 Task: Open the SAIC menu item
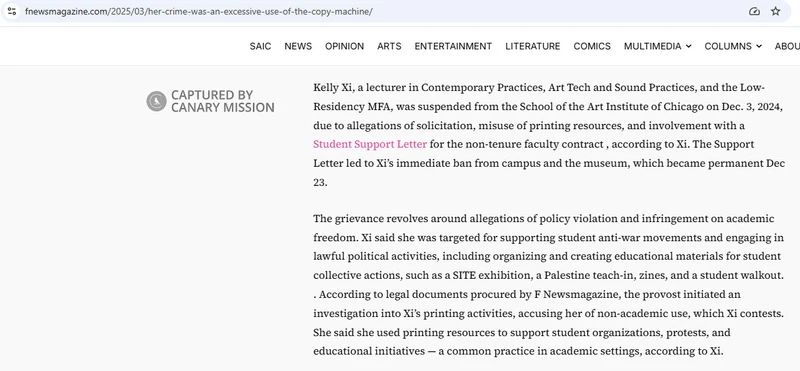(260, 46)
